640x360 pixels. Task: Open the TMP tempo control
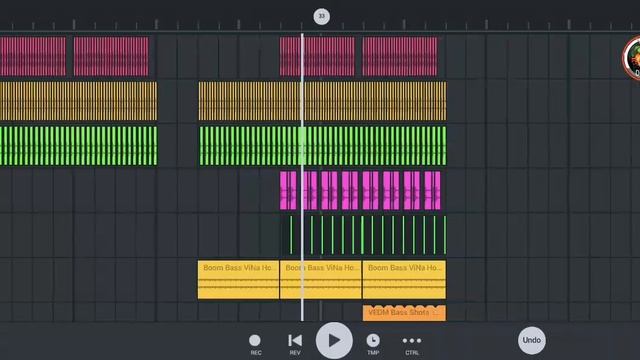[373, 344]
